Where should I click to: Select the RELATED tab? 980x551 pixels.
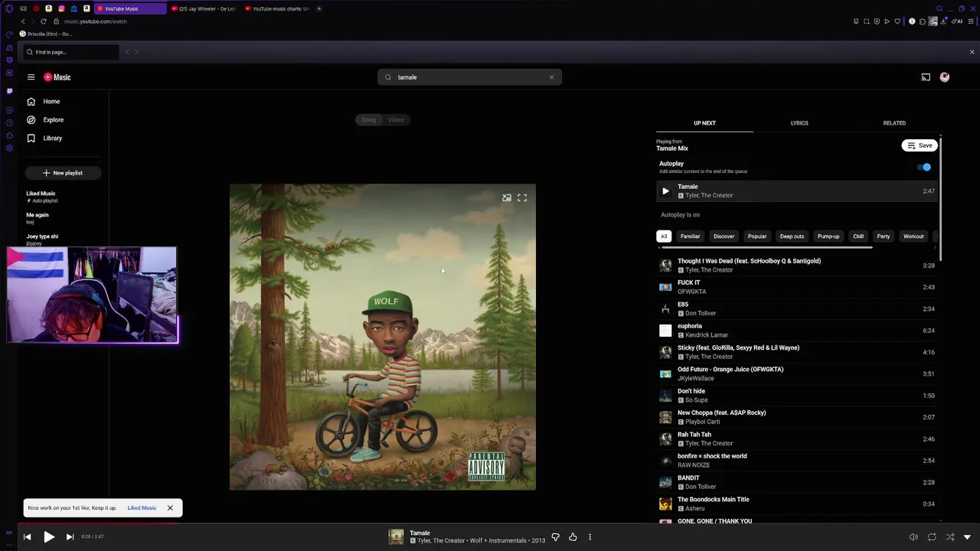(894, 123)
